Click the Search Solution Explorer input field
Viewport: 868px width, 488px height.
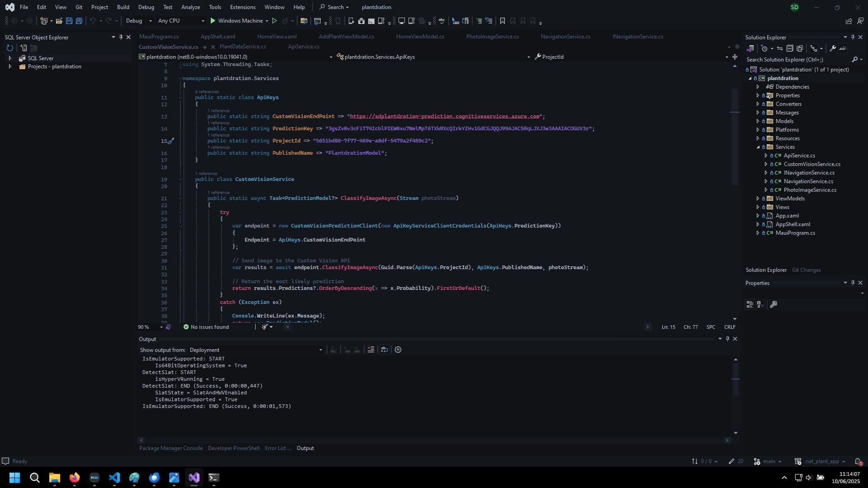(x=797, y=60)
